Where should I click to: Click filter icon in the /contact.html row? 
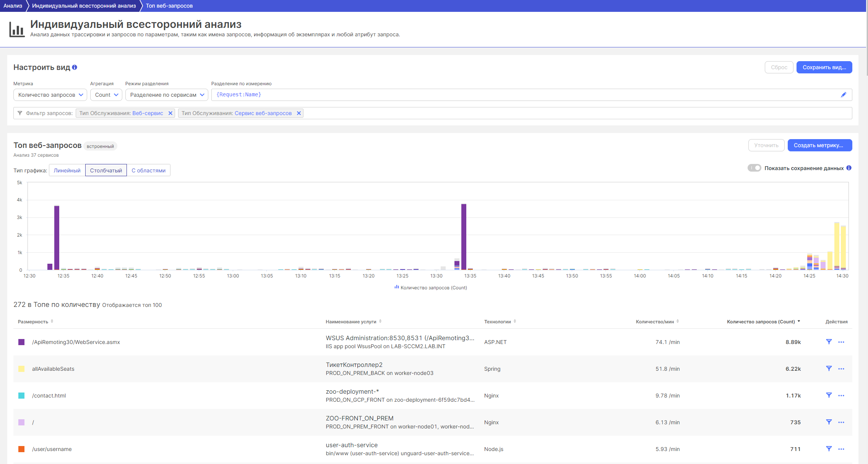click(829, 395)
